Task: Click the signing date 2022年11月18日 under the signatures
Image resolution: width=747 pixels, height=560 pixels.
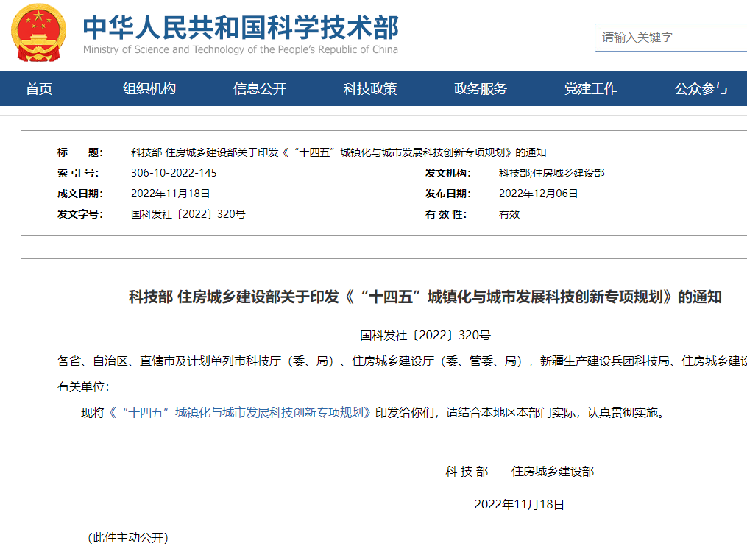Action: (520, 504)
